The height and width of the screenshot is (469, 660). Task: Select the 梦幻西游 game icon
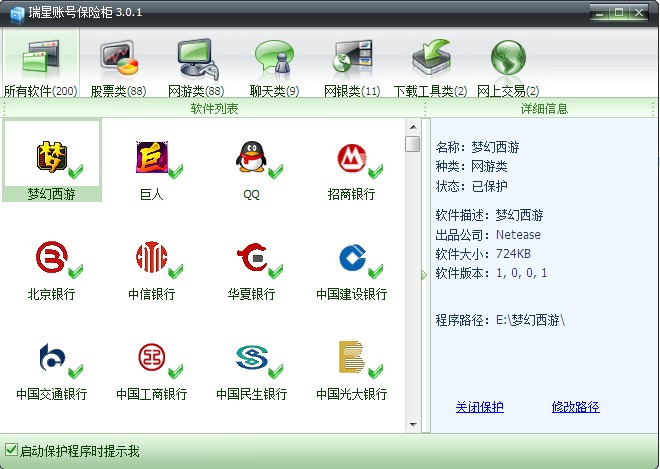click(x=52, y=157)
